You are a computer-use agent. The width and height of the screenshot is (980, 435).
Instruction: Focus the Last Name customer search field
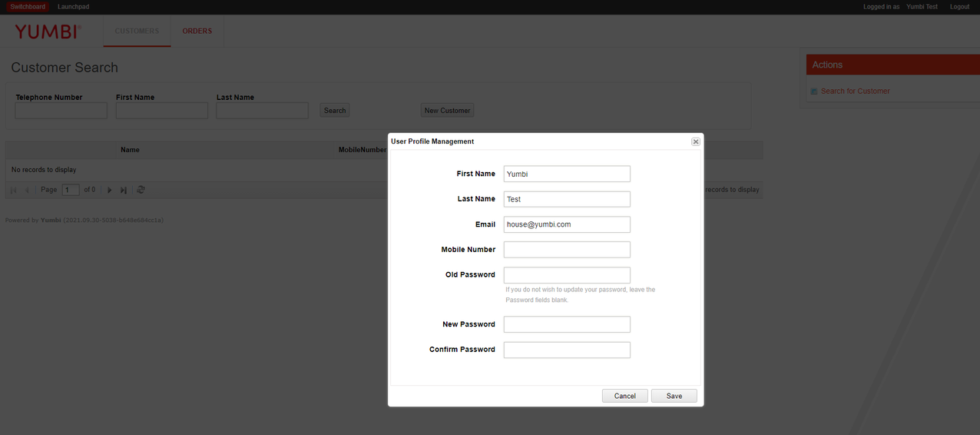click(262, 111)
